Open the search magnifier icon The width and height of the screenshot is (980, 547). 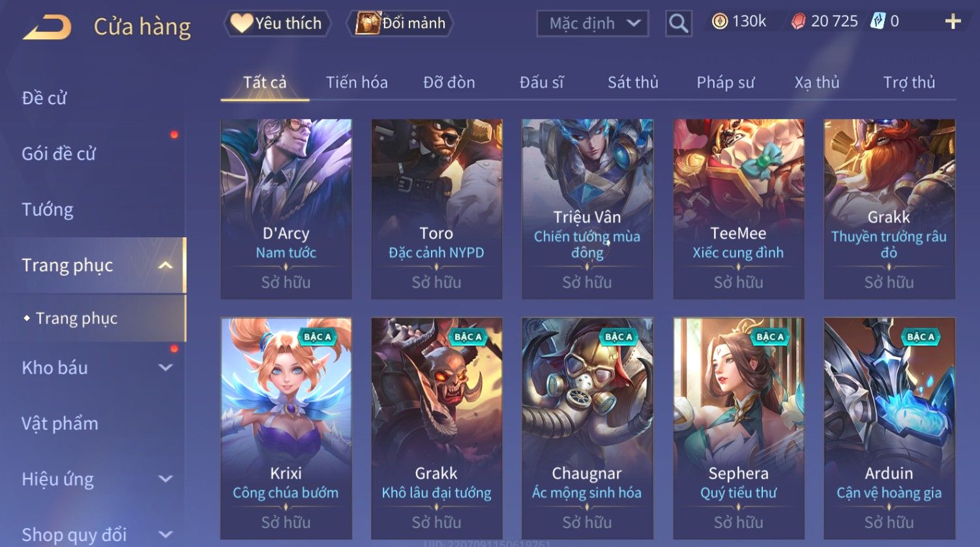click(678, 23)
